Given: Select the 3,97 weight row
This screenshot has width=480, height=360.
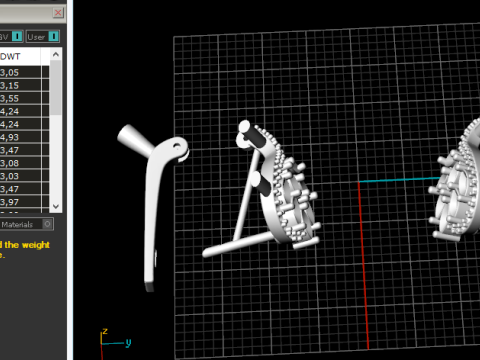Looking at the screenshot, I should tap(24, 202).
